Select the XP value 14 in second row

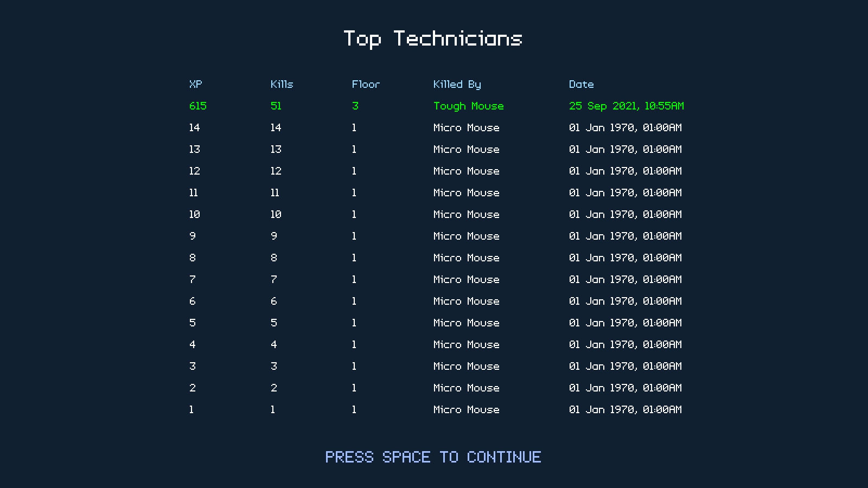[194, 127]
